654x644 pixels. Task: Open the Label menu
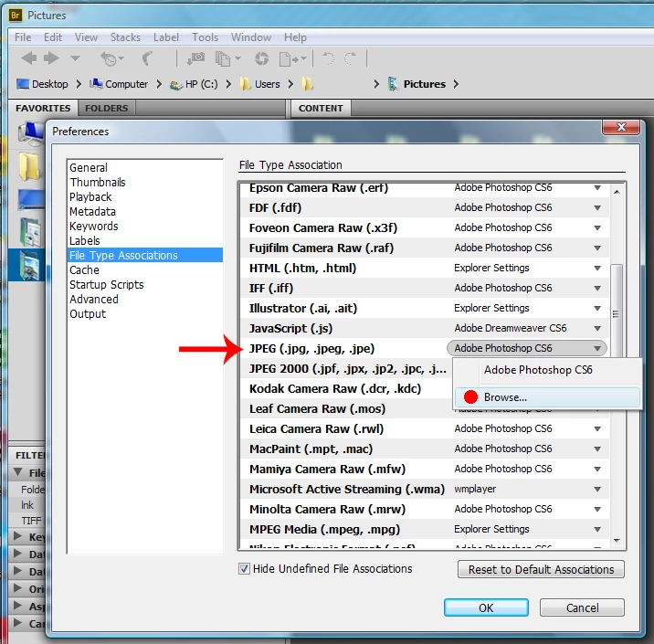(166, 37)
